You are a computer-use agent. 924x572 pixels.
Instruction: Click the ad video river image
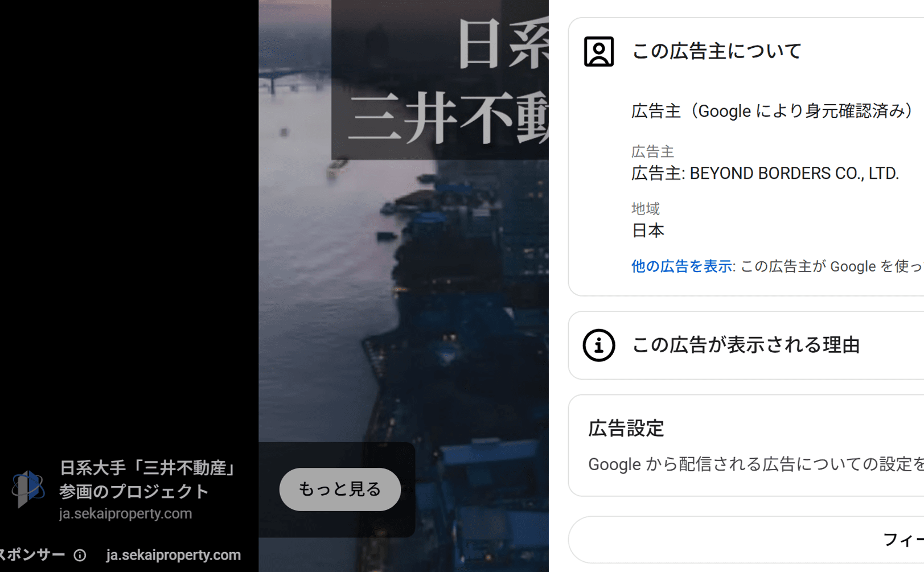pos(403,286)
